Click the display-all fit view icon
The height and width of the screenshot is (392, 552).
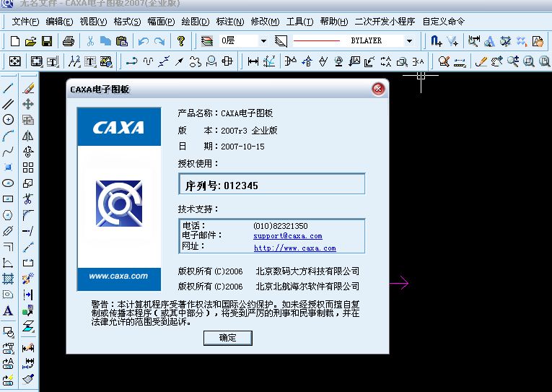tap(544, 61)
